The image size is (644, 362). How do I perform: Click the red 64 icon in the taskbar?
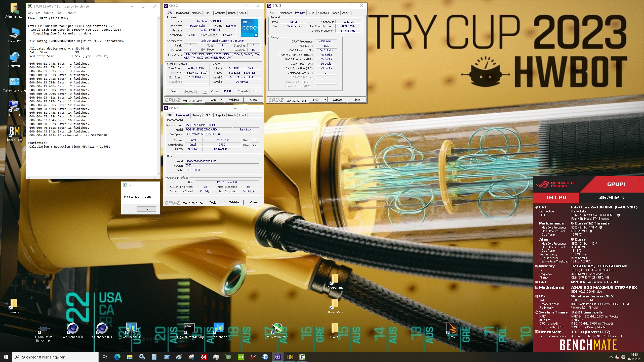click(204, 357)
